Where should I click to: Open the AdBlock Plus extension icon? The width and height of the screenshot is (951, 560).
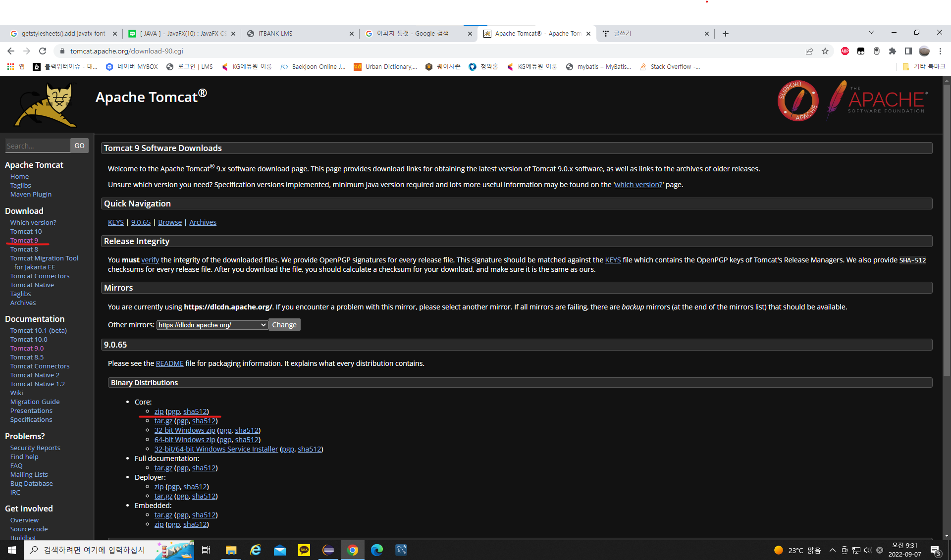[845, 51]
